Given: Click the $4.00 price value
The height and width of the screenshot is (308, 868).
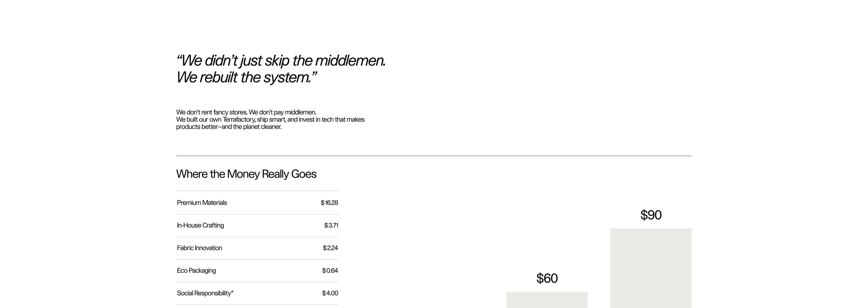Looking at the screenshot, I should pyautogui.click(x=330, y=293).
